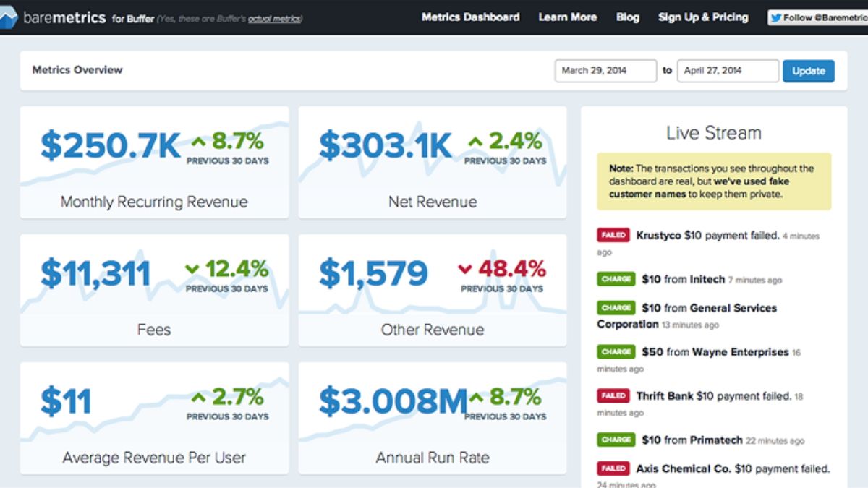This screenshot has width=868, height=488.
Task: Go to the Learn More page
Action: [x=568, y=17]
